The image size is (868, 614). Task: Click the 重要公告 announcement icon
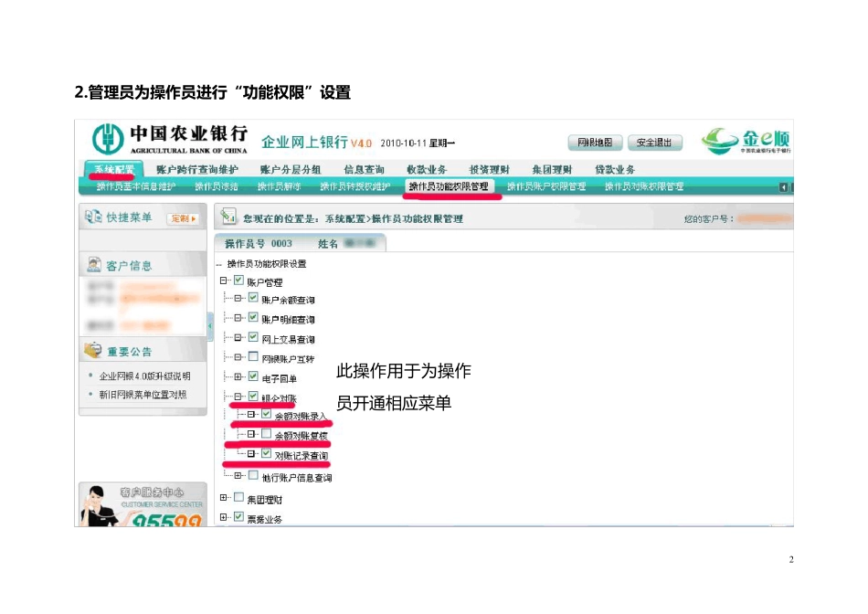(x=92, y=350)
